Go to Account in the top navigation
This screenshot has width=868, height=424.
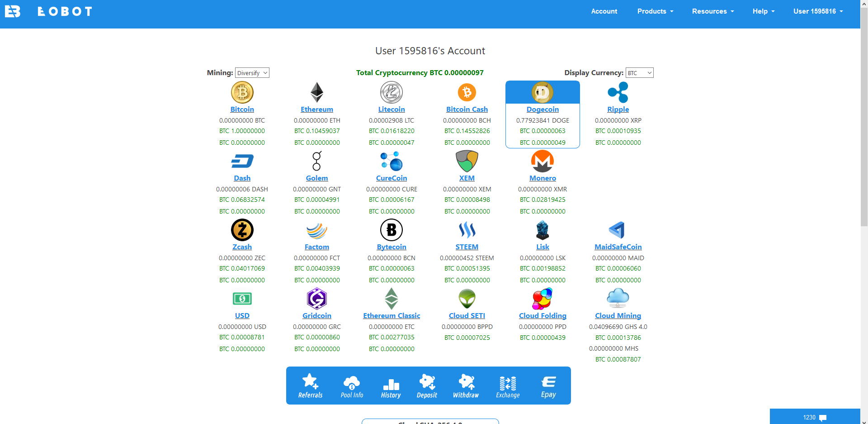[x=604, y=11]
